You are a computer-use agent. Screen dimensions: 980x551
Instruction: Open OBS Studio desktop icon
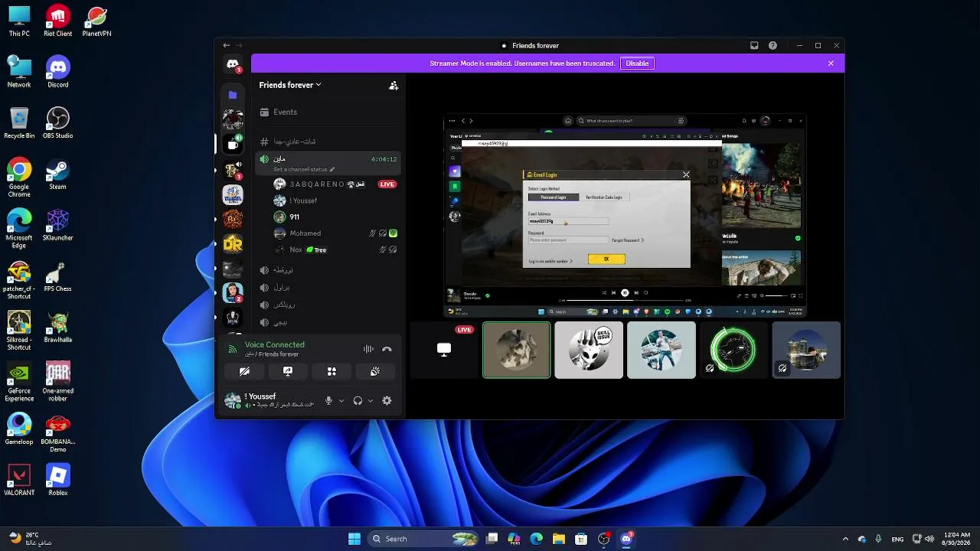click(x=58, y=123)
